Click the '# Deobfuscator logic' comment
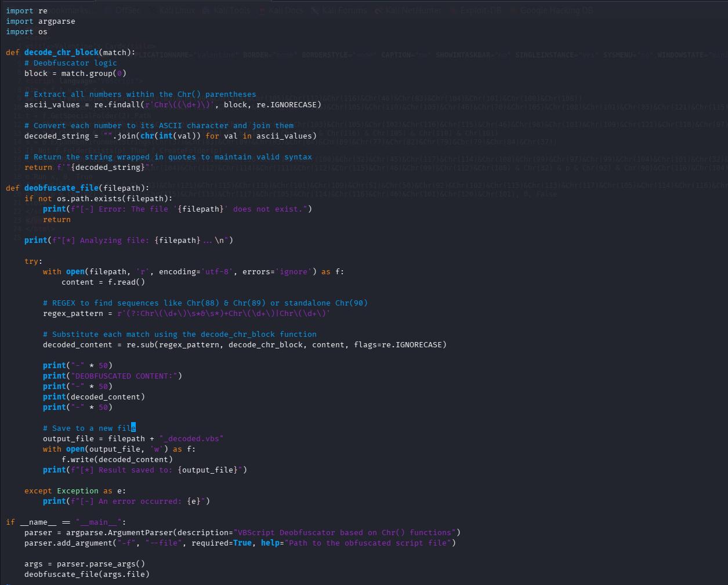Viewport: 728px width, 585px height. (71, 63)
